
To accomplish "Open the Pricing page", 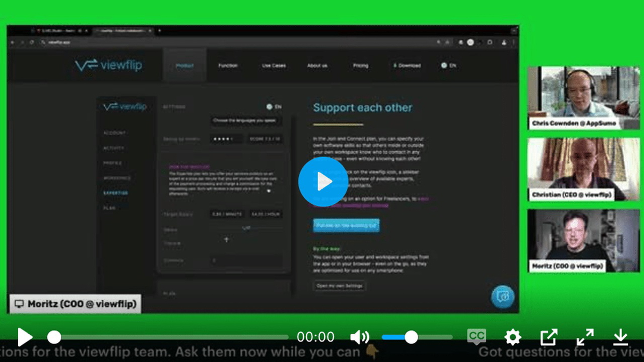I will tap(361, 65).
